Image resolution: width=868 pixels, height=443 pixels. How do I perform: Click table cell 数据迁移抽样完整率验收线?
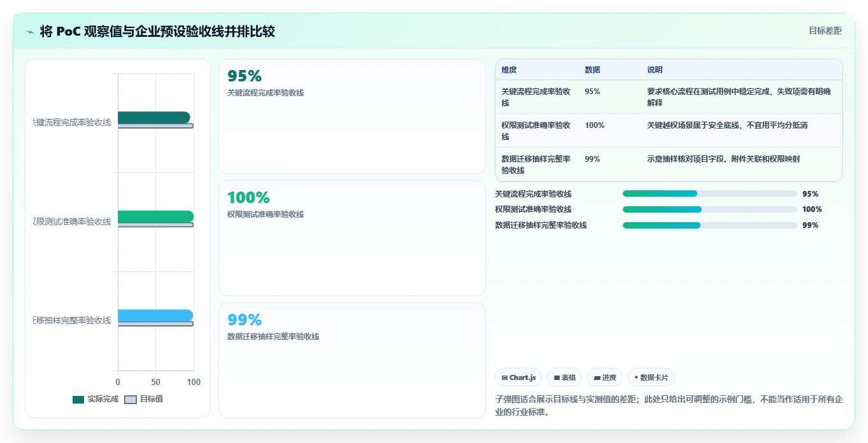pyautogui.click(x=536, y=164)
